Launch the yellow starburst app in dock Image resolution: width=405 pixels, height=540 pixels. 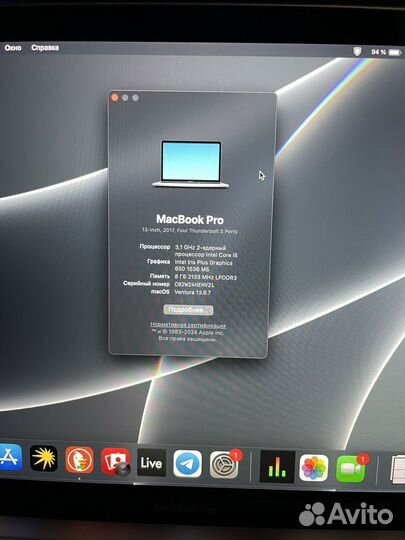(x=43, y=458)
